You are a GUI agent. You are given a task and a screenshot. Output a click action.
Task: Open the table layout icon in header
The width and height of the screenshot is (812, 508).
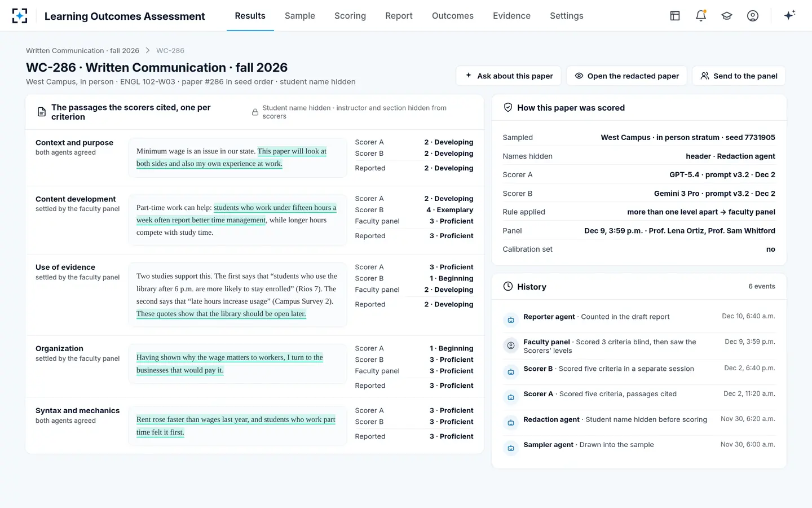(675, 16)
